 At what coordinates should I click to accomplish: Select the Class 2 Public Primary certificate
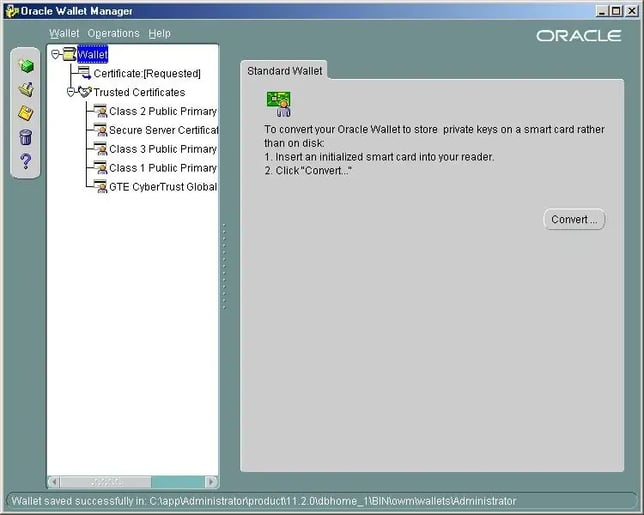click(162, 111)
